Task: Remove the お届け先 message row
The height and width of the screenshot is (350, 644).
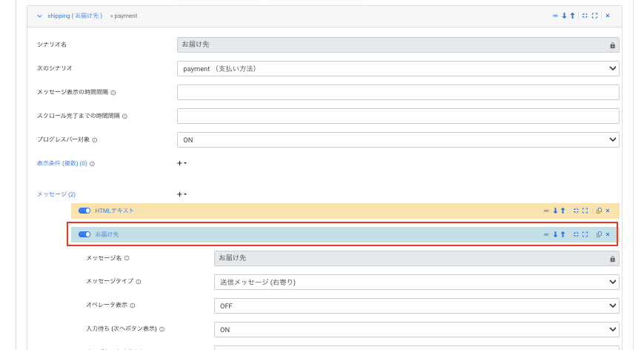Action: tap(608, 234)
